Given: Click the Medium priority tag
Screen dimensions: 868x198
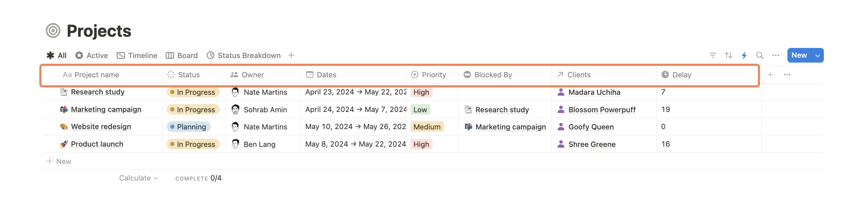Looking at the screenshot, I should (427, 127).
